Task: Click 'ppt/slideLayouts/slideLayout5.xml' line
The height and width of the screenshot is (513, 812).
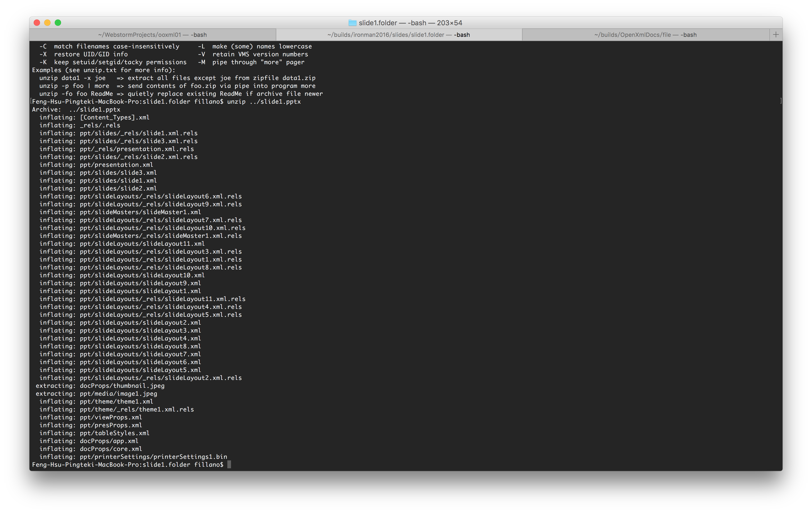Action: click(120, 370)
